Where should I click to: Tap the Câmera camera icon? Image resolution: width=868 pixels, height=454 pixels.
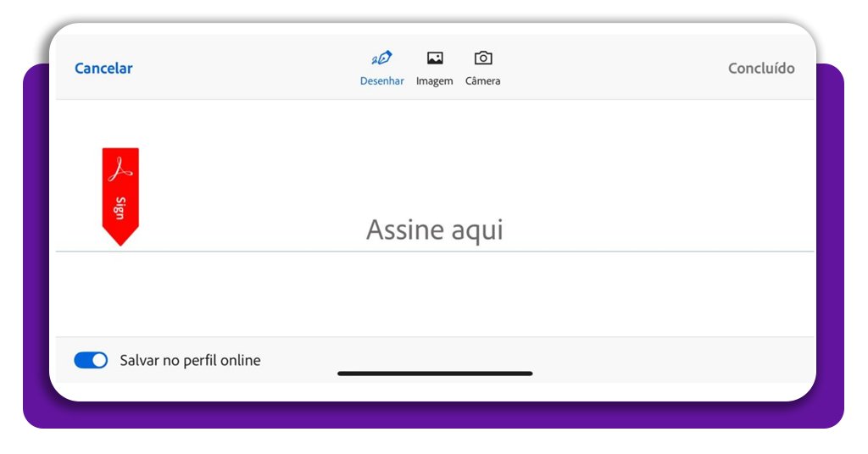tap(483, 58)
